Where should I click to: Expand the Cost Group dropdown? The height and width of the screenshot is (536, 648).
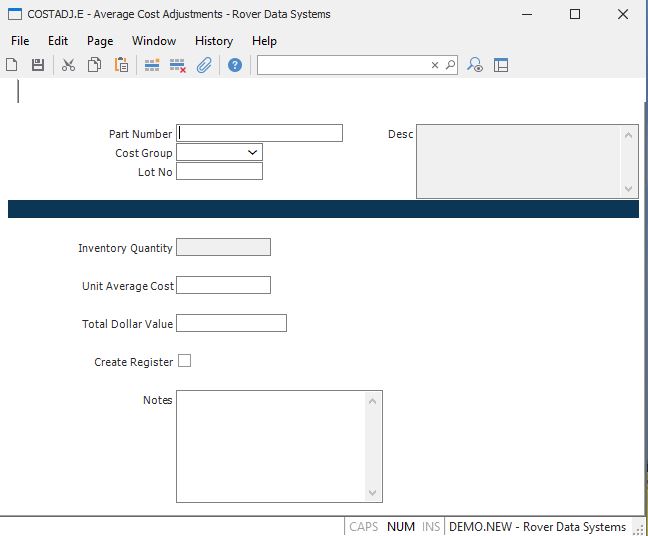(251, 153)
